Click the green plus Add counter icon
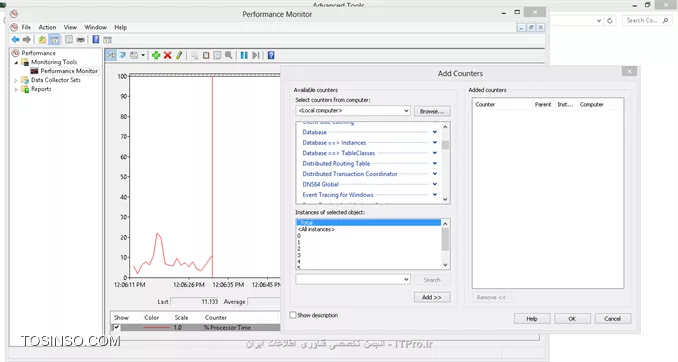 156,55
